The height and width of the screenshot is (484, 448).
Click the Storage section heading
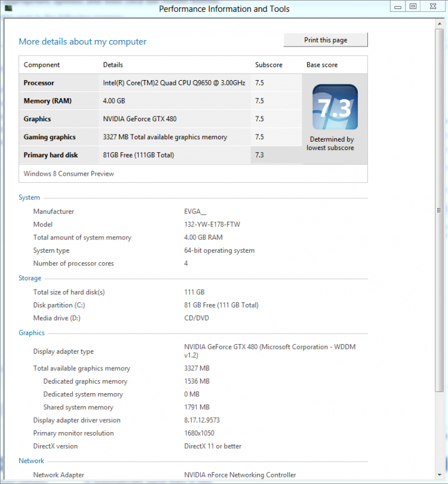tap(30, 278)
